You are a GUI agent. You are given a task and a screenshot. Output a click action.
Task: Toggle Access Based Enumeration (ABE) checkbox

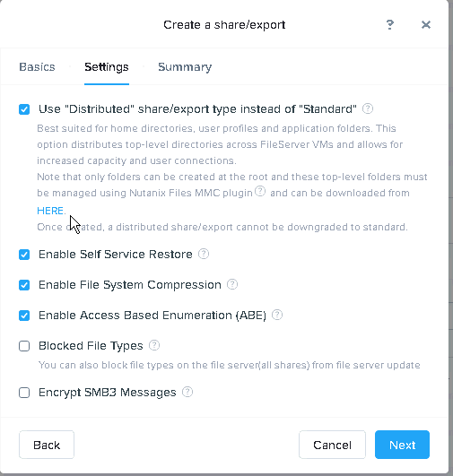(24, 316)
